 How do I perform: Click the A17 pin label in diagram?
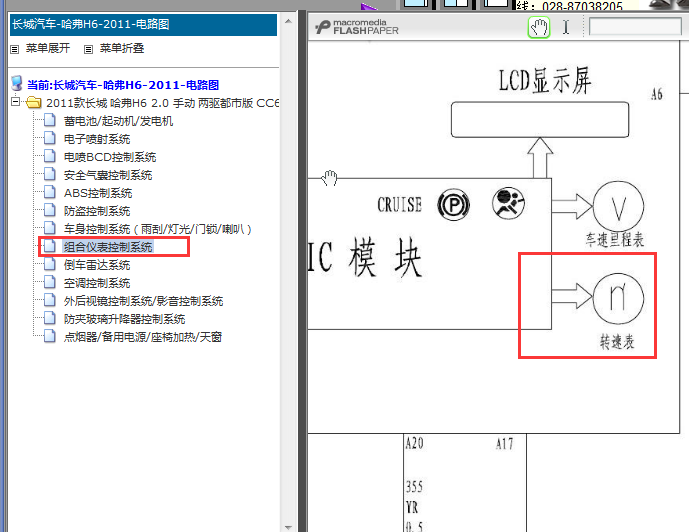click(504, 444)
